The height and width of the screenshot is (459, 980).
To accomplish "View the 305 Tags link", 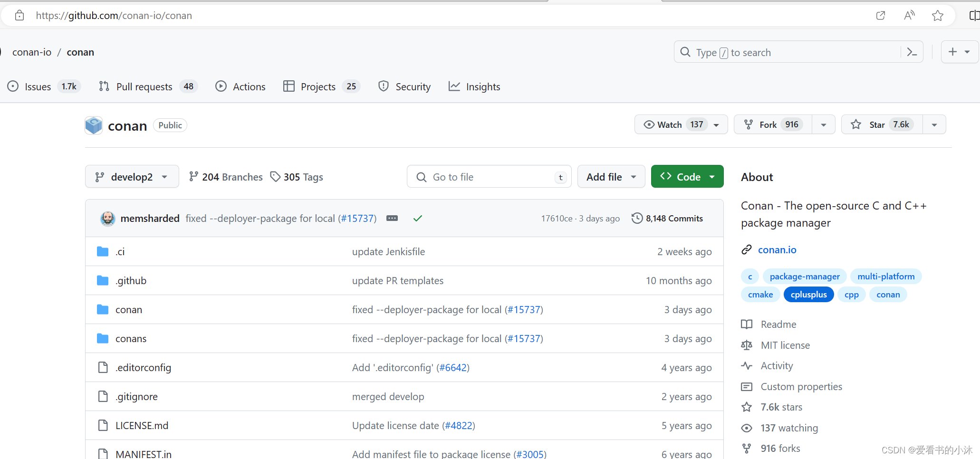I will coord(297,177).
